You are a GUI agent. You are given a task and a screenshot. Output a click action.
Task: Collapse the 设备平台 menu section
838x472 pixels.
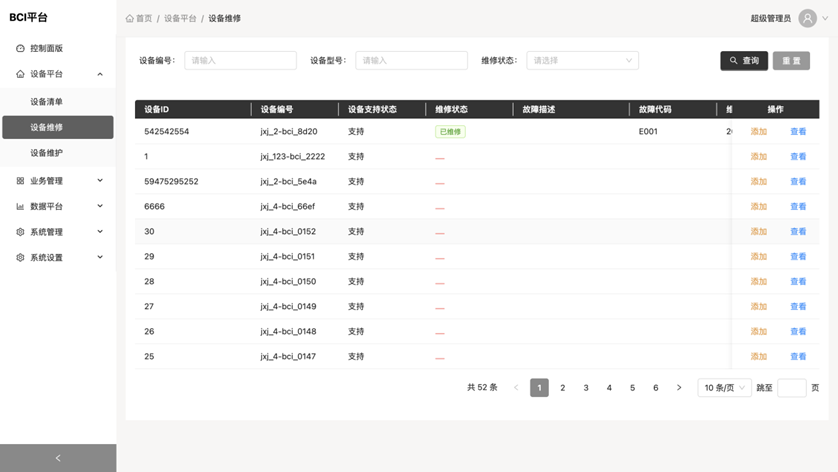point(99,74)
